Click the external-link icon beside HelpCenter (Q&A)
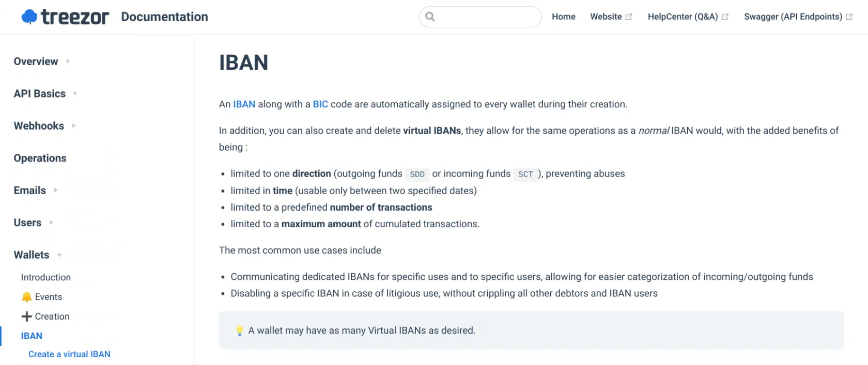868x365 pixels. (725, 17)
